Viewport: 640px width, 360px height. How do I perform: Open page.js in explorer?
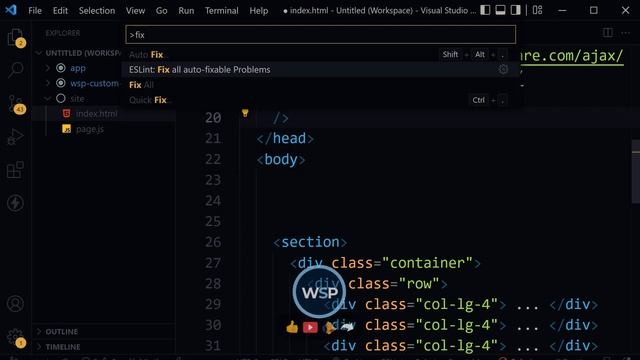click(x=90, y=129)
